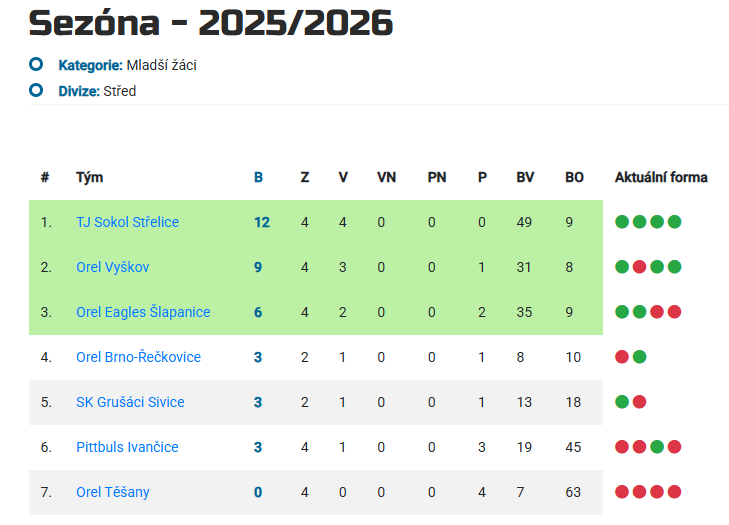The image size is (729, 525).
Task: Click Orel Eagles Šlapanice link
Action: (143, 312)
